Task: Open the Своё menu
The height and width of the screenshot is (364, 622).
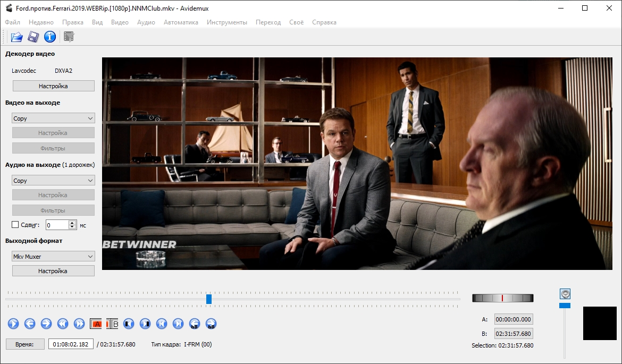Action: click(296, 22)
